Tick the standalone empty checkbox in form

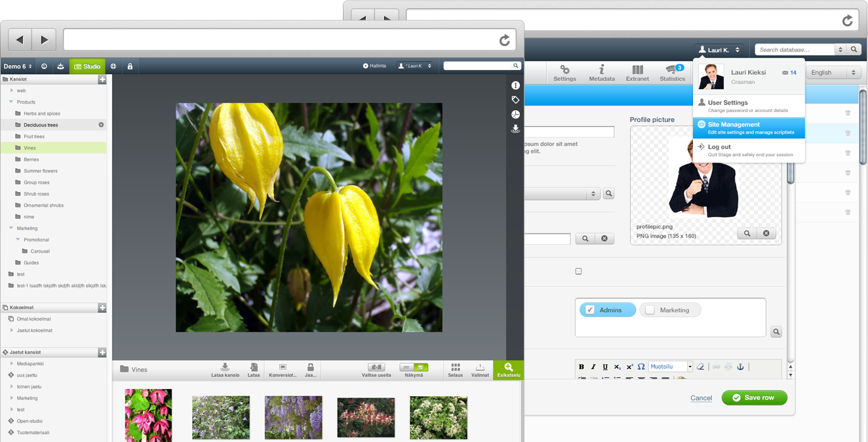tap(578, 271)
